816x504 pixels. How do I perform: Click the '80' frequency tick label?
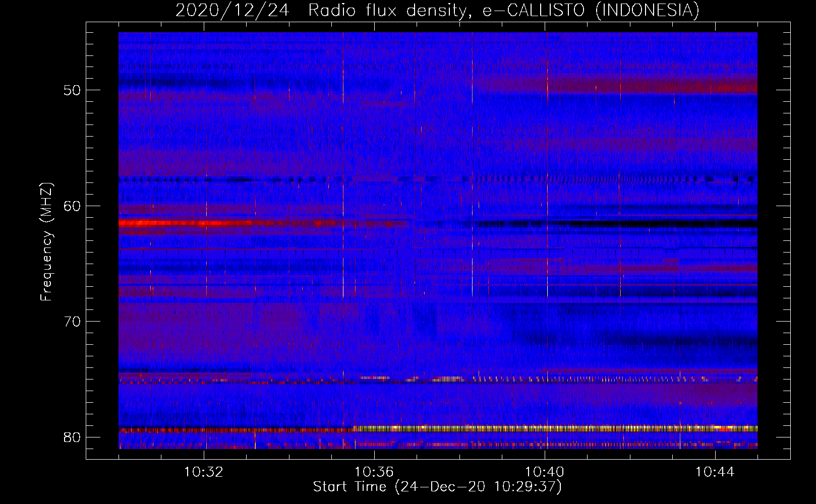coord(73,437)
